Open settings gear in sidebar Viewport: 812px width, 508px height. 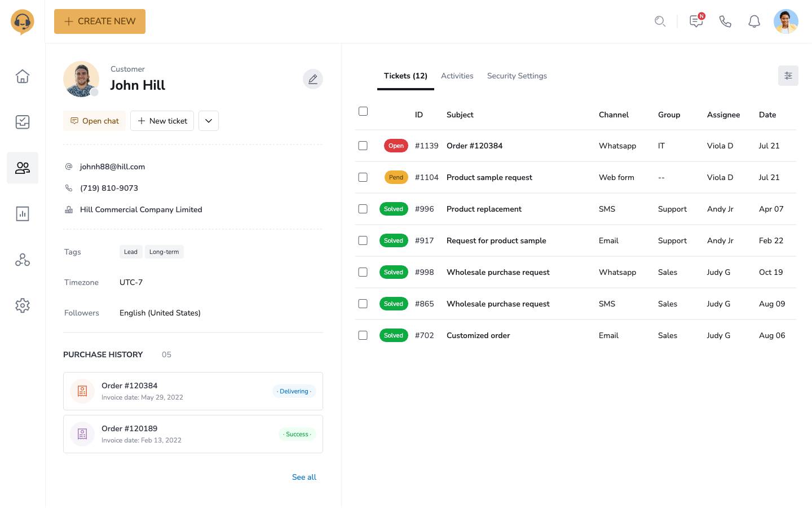point(23,305)
